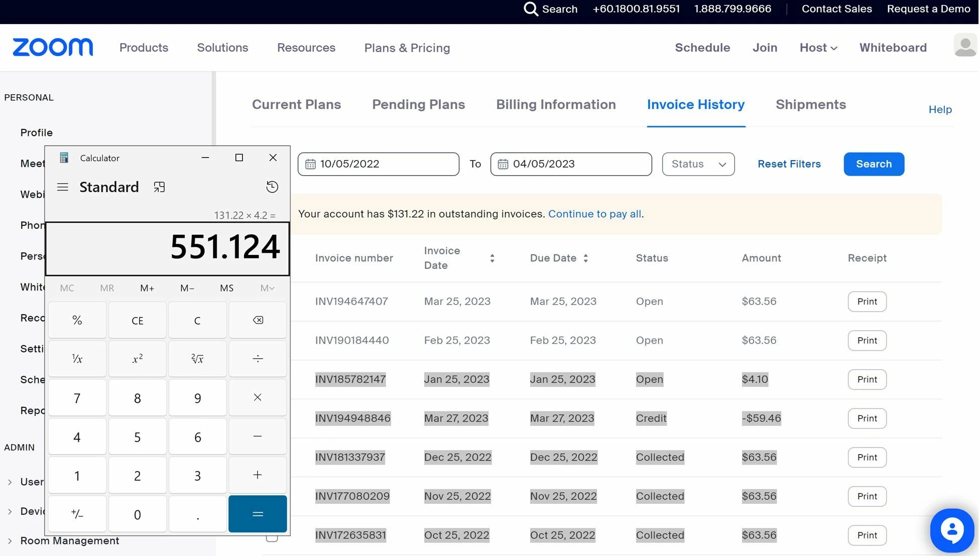Open the Status filter dropdown
The width and height of the screenshot is (980, 560).
[698, 164]
